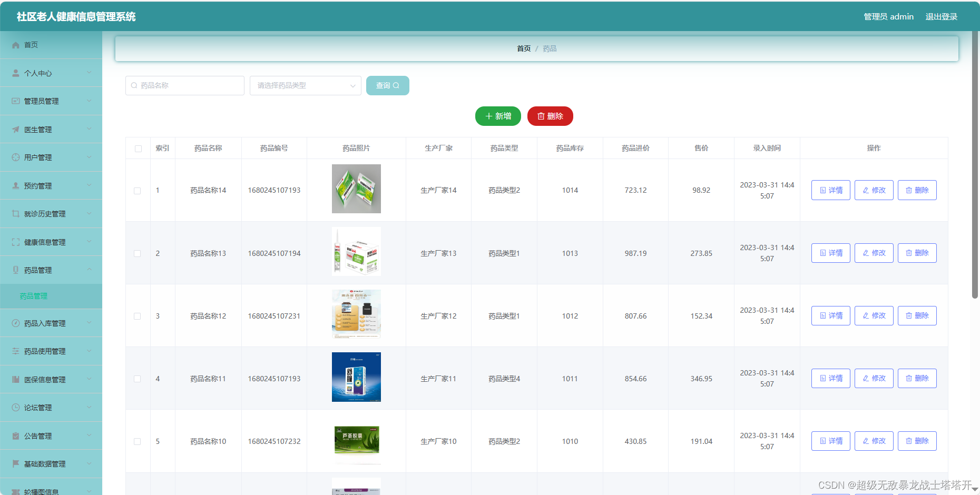Click the vertical page scrollbar
Viewport: 980px width, 495px height.
click(975, 165)
